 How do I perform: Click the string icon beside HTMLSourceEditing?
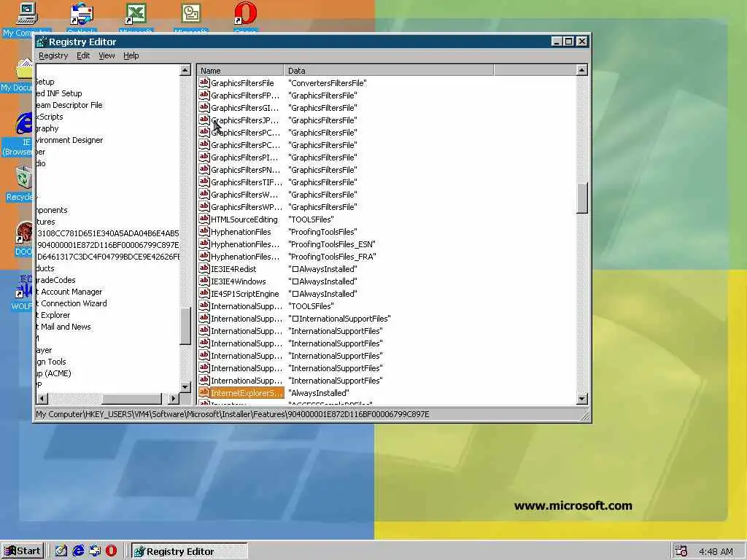pos(204,219)
